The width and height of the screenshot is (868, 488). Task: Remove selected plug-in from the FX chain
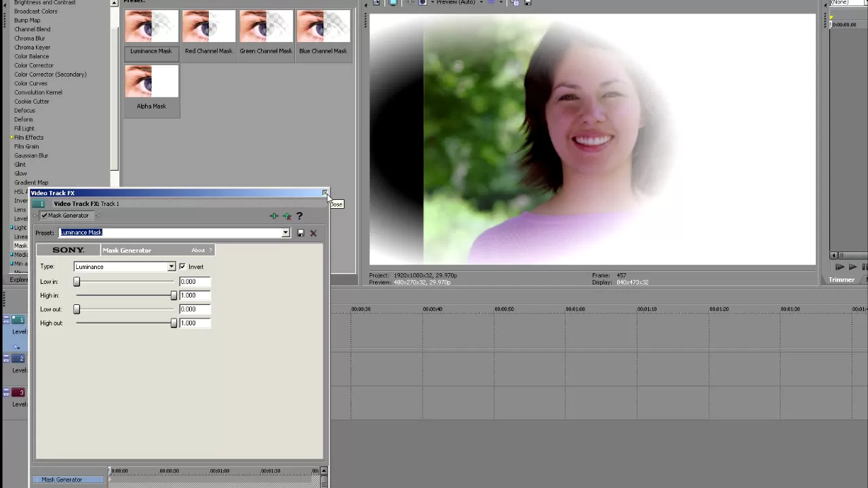coord(287,216)
